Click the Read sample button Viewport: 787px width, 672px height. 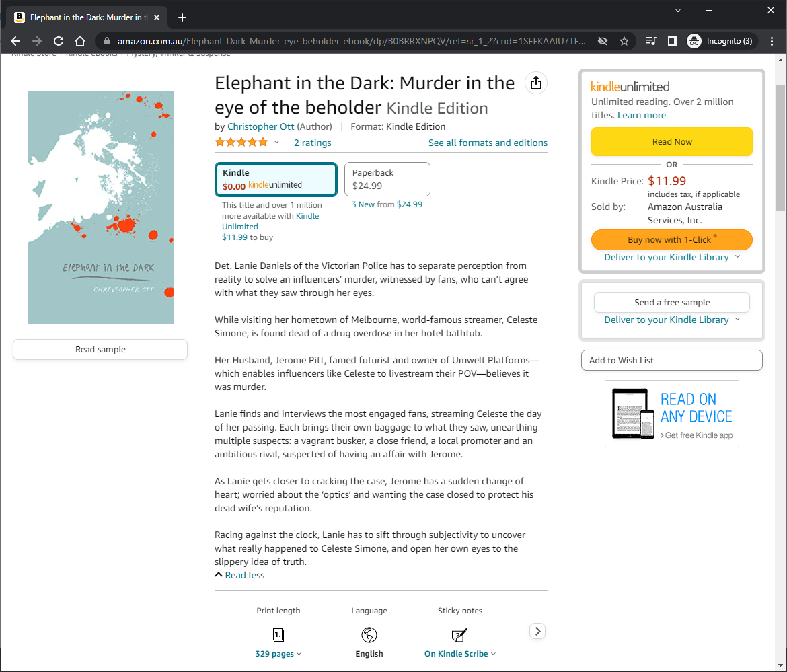point(100,349)
